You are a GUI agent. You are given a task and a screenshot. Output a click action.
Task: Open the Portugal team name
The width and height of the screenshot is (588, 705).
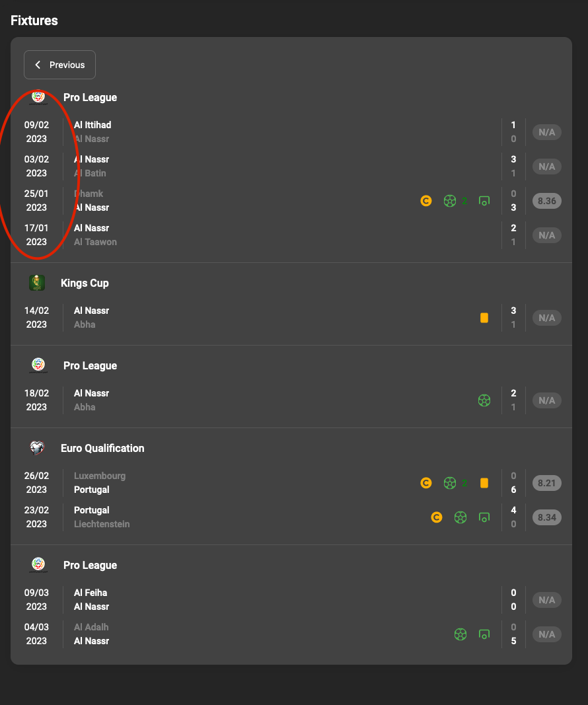pyautogui.click(x=91, y=490)
